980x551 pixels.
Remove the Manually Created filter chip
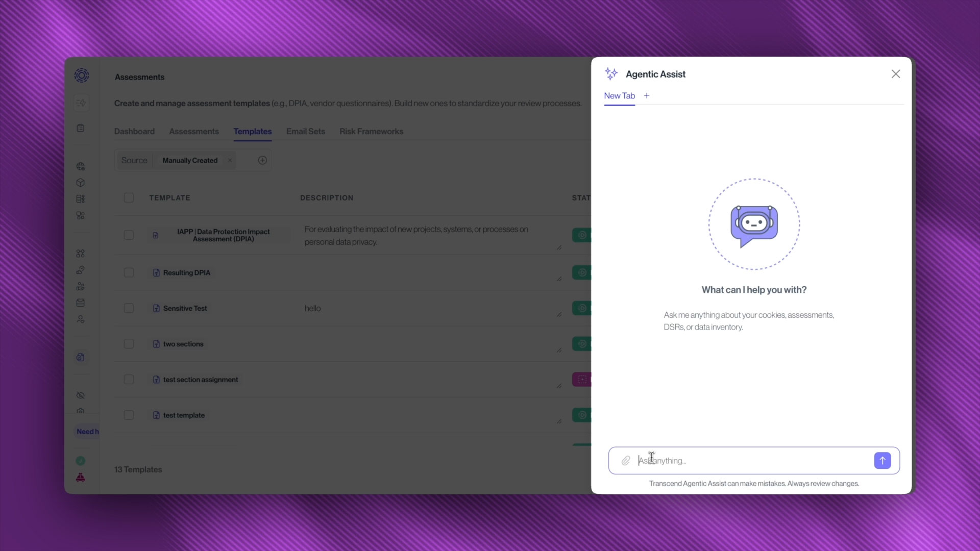230,160
